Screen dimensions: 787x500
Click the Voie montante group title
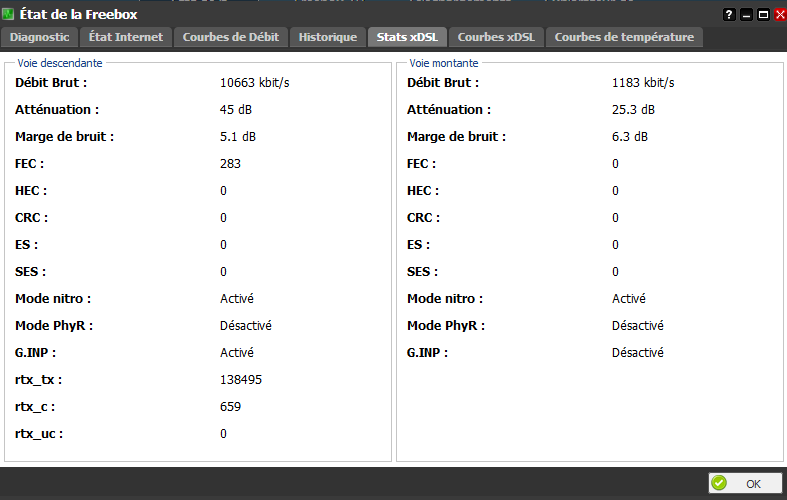pyautogui.click(x=444, y=63)
